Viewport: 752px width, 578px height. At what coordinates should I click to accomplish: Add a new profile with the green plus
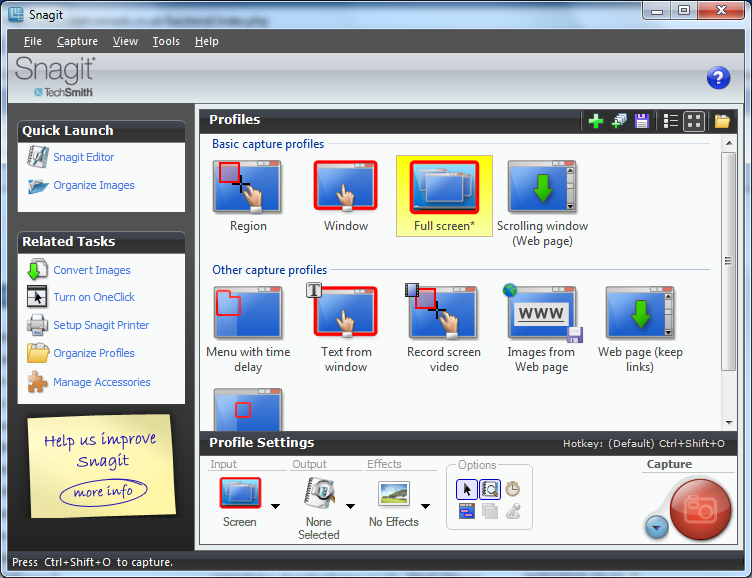coord(596,121)
